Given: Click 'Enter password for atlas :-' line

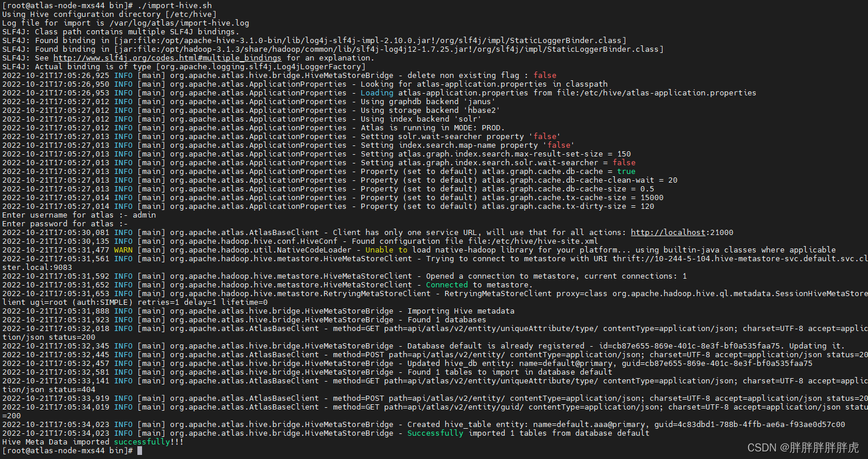Looking at the screenshot, I should coord(65,224).
